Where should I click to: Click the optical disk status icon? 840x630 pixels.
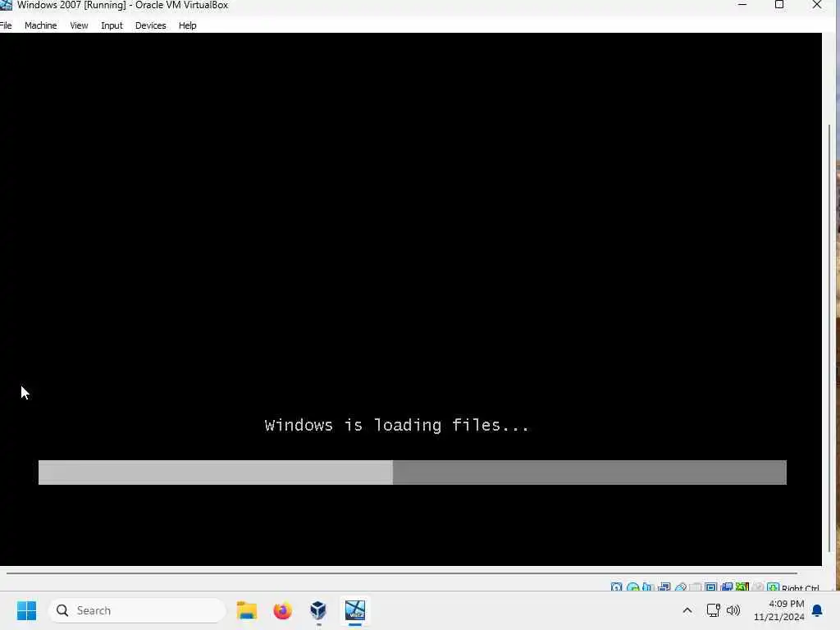[x=632, y=587]
